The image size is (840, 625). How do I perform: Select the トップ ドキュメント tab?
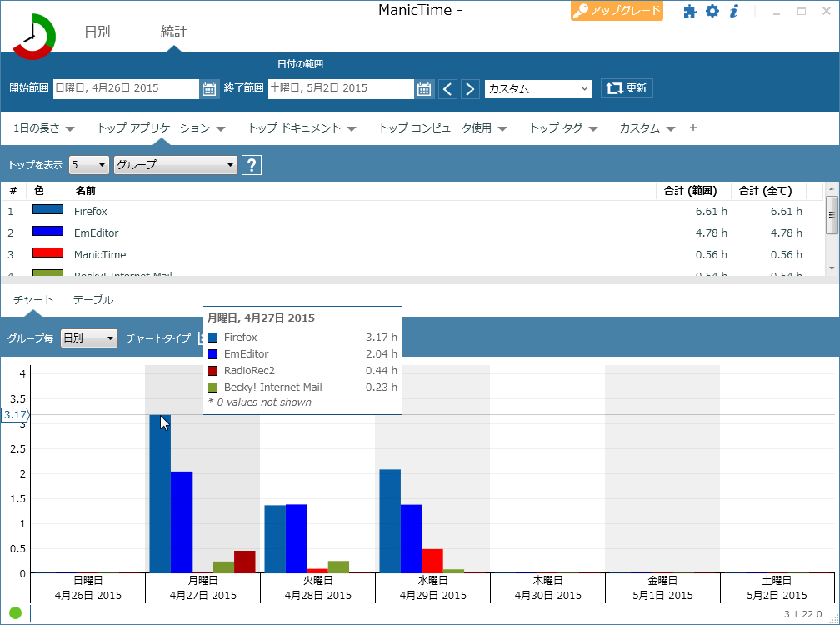[x=295, y=128]
